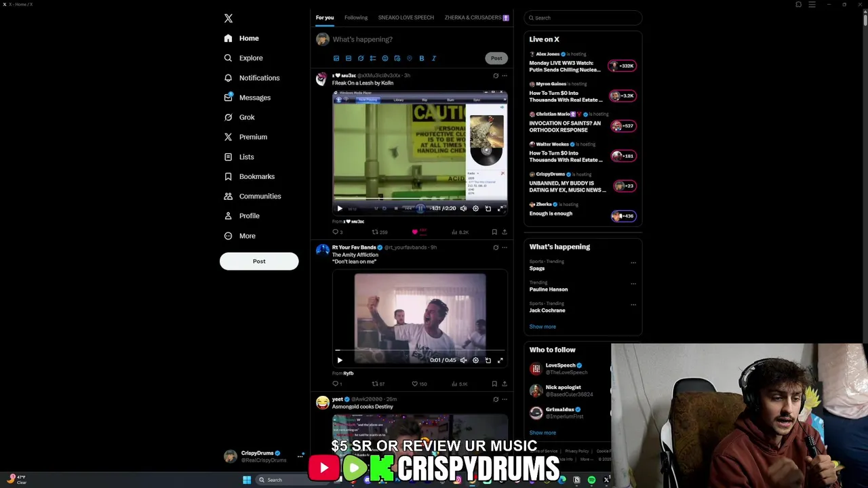The image size is (868, 488).
Task: Open more options on KoЯn post
Action: (504, 76)
